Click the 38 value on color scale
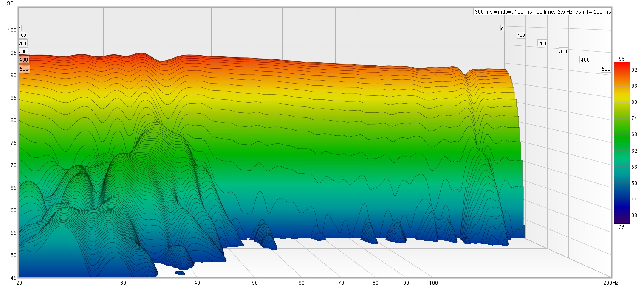Image resolution: width=644 pixels, height=288 pixels. pyautogui.click(x=634, y=215)
